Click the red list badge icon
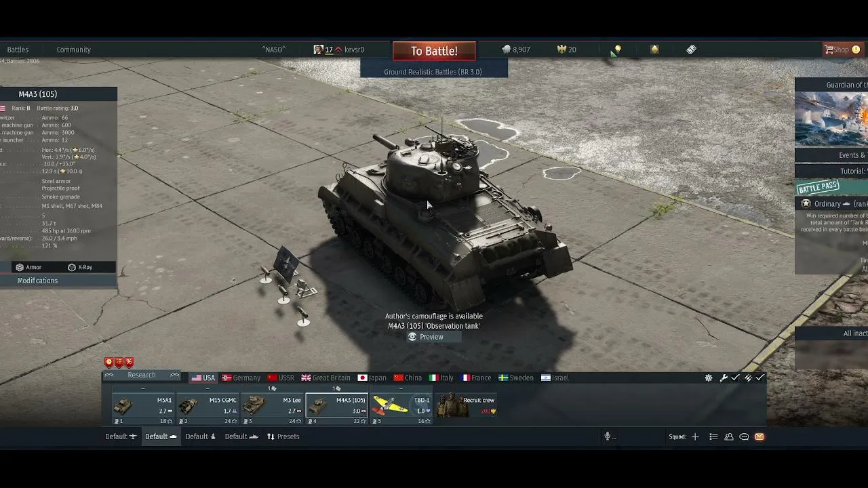The width and height of the screenshot is (868, 488). [119, 362]
